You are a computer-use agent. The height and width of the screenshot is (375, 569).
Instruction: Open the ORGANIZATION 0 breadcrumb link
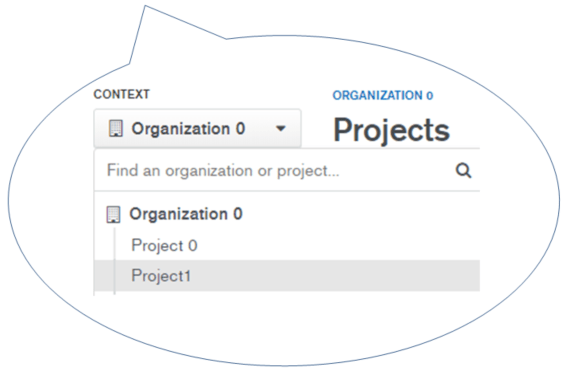[383, 95]
